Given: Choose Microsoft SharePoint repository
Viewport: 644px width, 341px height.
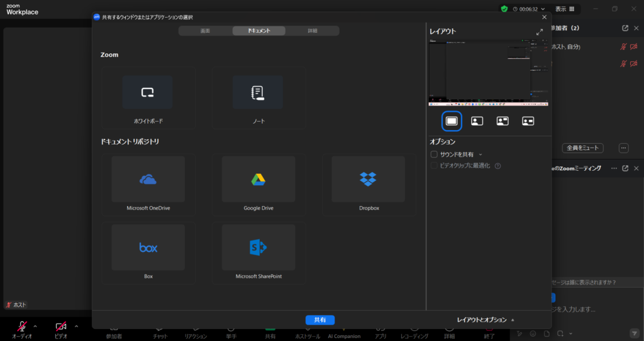Looking at the screenshot, I should tap(258, 252).
